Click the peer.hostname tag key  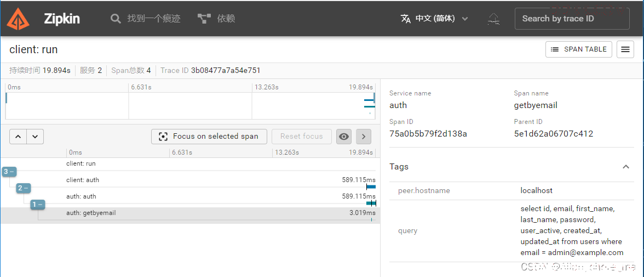(424, 190)
